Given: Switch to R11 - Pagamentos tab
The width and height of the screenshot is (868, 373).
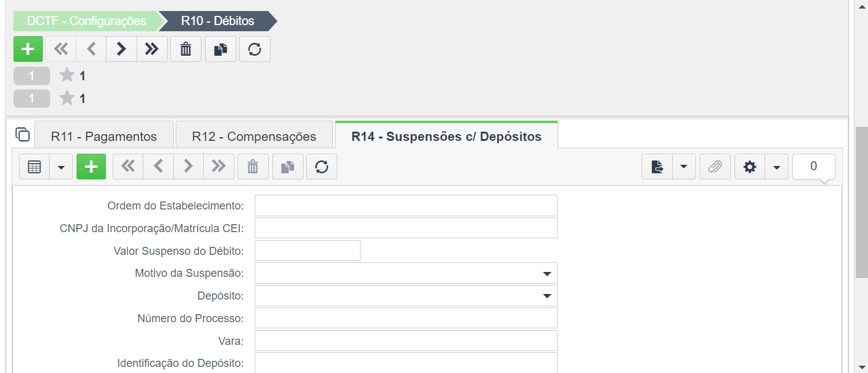Looking at the screenshot, I should pos(104,136).
